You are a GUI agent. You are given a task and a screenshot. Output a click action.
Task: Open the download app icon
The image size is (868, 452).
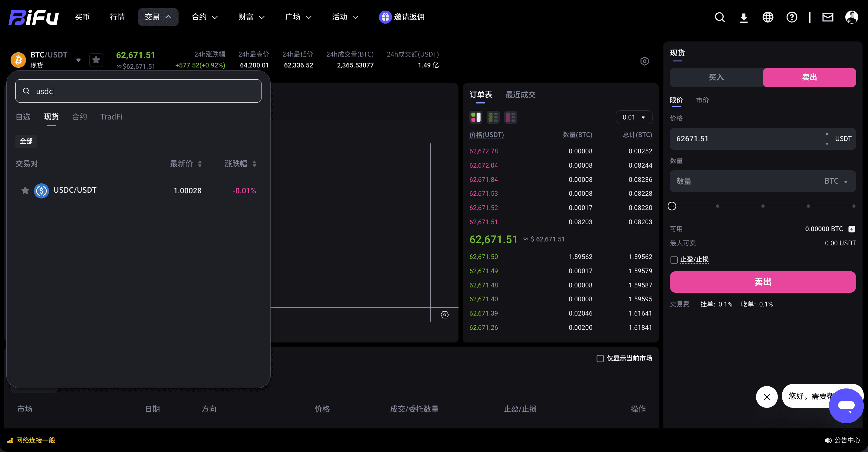click(744, 17)
